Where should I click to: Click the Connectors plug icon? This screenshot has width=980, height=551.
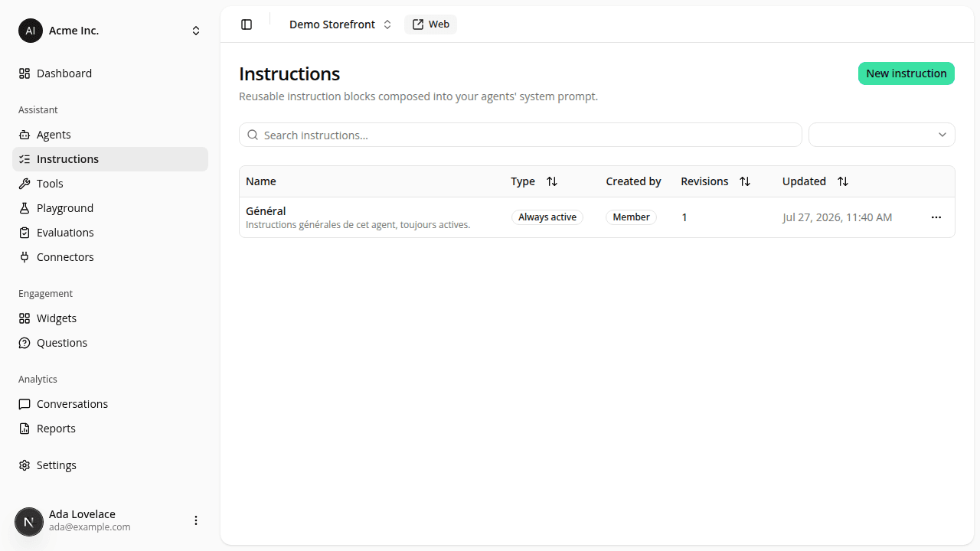(24, 257)
